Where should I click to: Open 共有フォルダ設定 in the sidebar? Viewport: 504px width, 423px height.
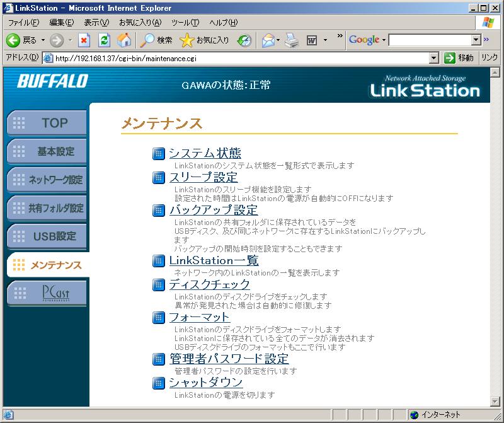[x=47, y=208]
